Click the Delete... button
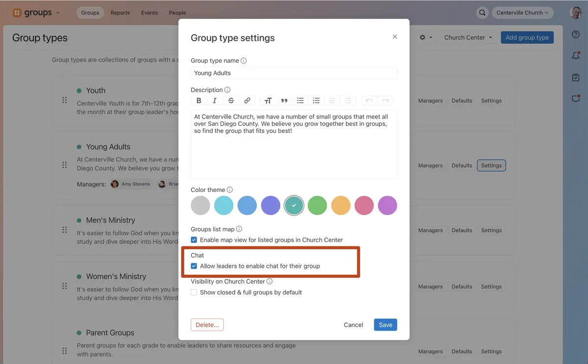 point(207,325)
